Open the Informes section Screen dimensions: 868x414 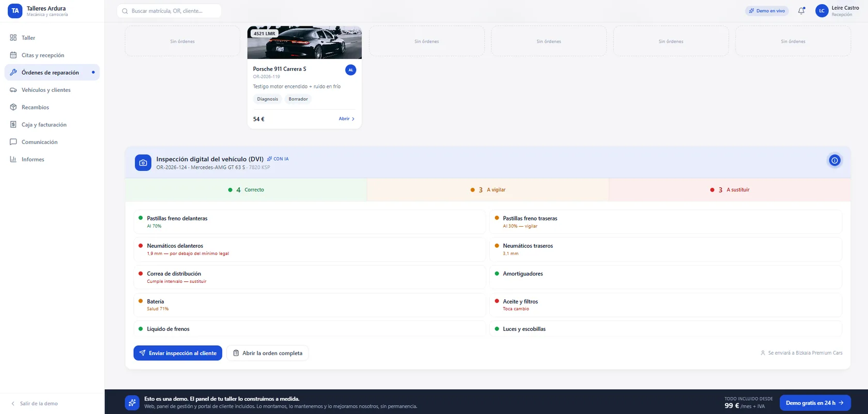pos(52,160)
